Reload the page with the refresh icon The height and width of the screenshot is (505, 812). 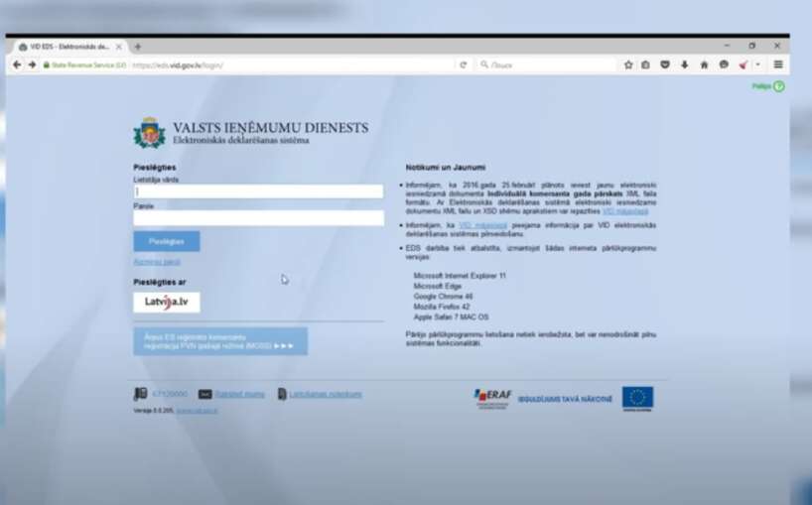(463, 64)
